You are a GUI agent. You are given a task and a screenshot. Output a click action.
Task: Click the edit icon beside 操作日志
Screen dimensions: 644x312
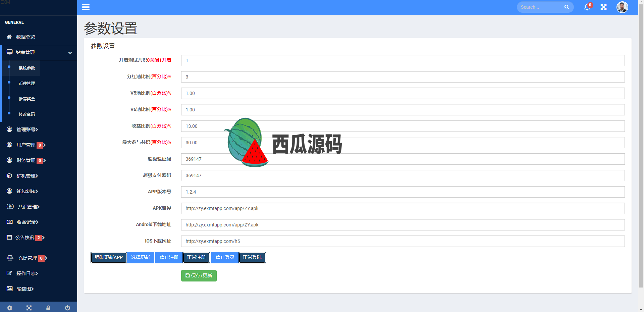tap(9, 273)
